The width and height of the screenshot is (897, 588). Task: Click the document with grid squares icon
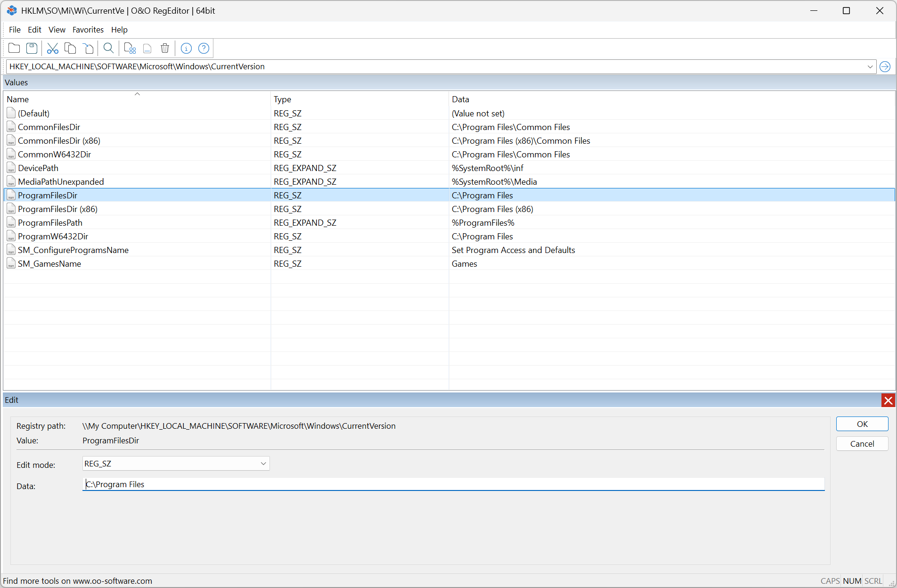(130, 48)
